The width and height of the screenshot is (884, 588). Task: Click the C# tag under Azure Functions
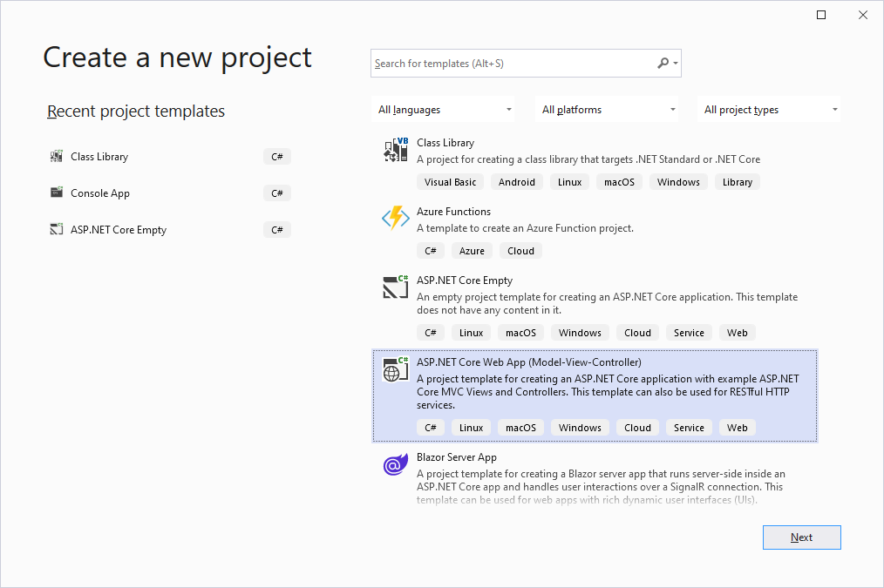coord(431,251)
